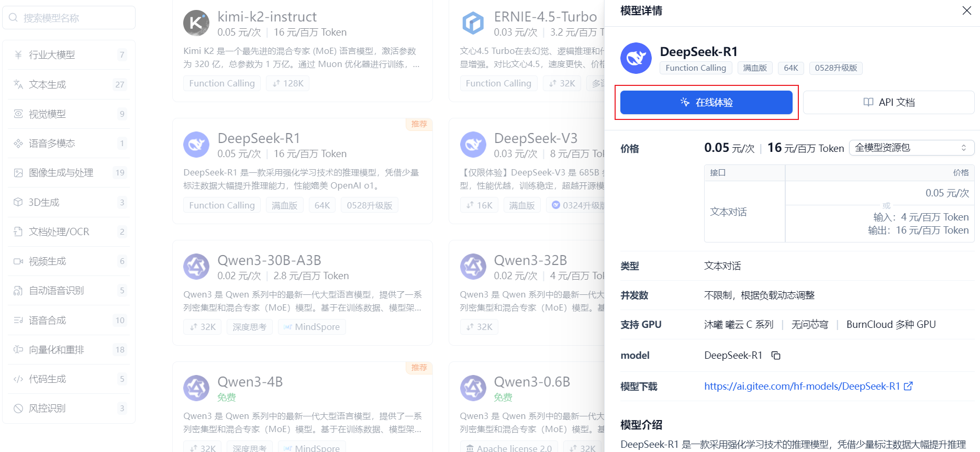Select 语音多模态 category icon

18,143
